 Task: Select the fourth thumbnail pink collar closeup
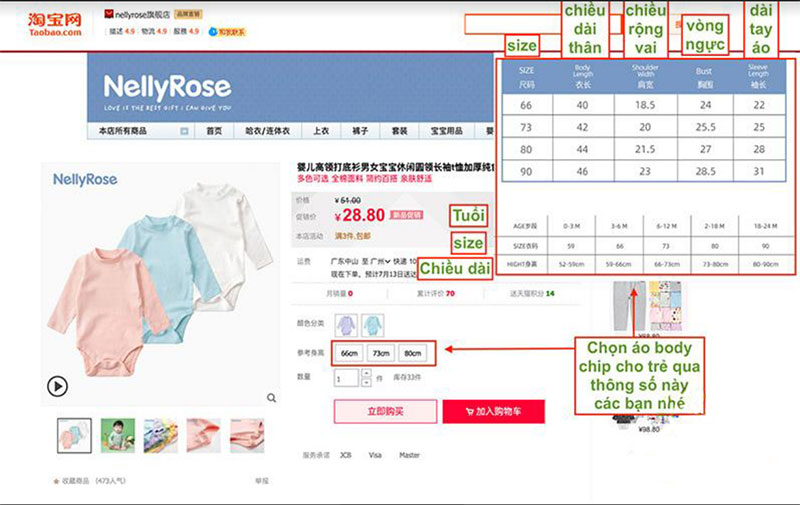tap(204, 436)
